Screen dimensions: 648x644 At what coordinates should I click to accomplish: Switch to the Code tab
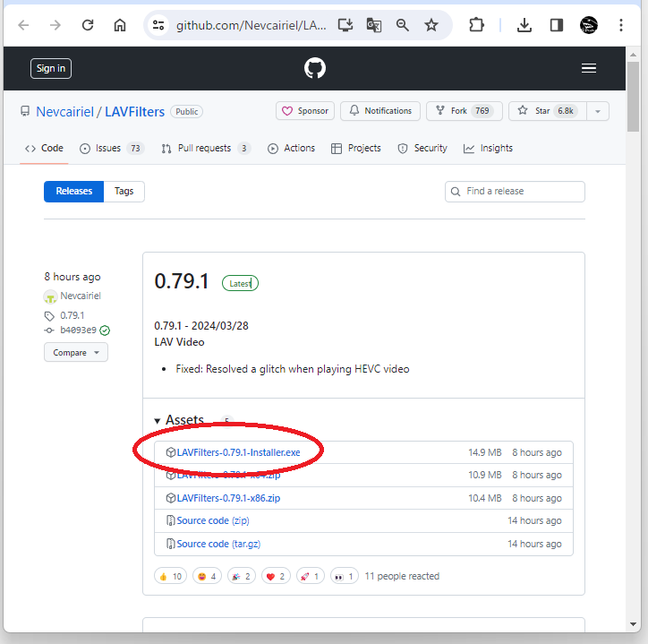[x=44, y=148]
